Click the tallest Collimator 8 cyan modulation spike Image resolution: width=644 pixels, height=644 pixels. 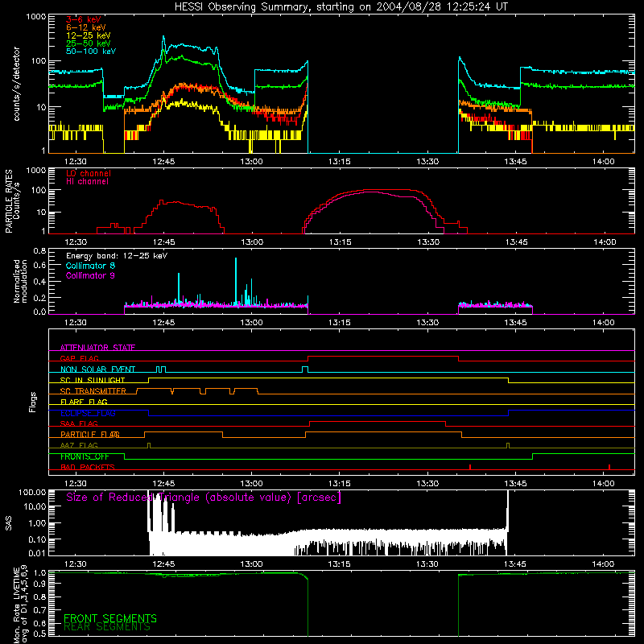pyautogui.click(x=236, y=281)
